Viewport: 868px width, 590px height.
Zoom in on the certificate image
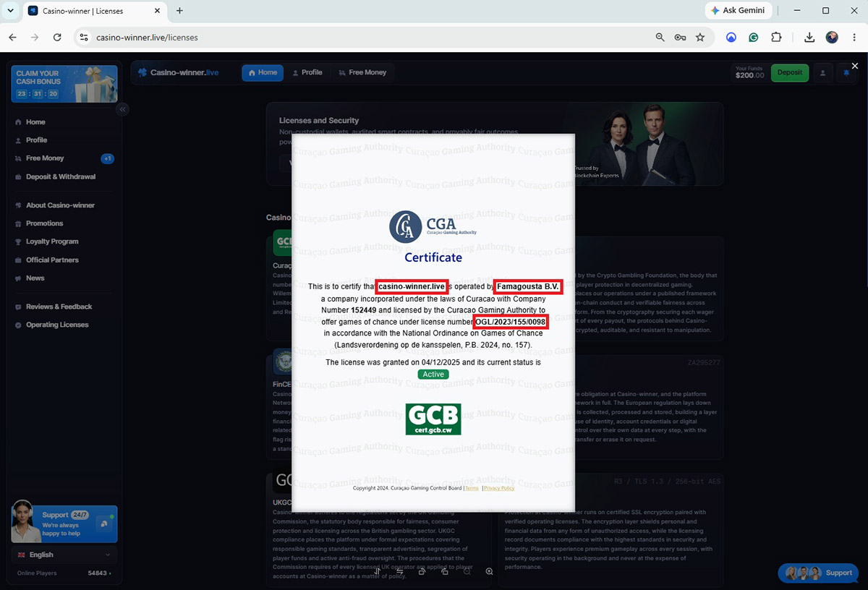coord(489,571)
